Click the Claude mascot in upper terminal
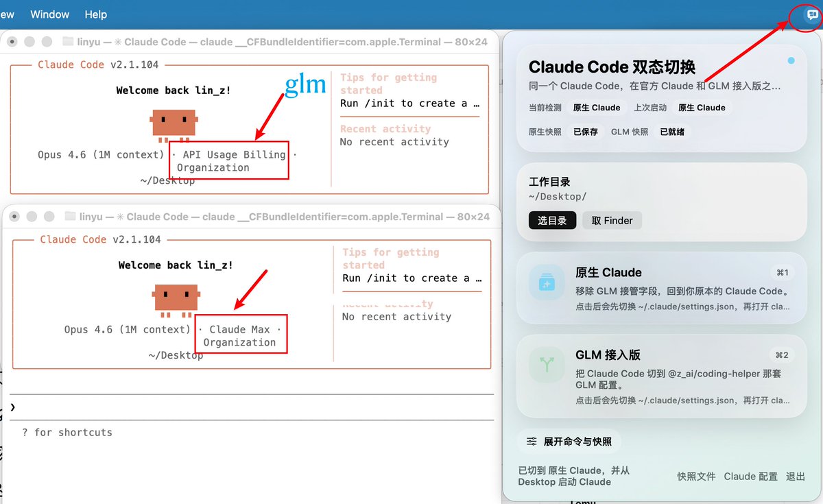Image resolution: width=823 pixels, height=504 pixels. point(174,125)
